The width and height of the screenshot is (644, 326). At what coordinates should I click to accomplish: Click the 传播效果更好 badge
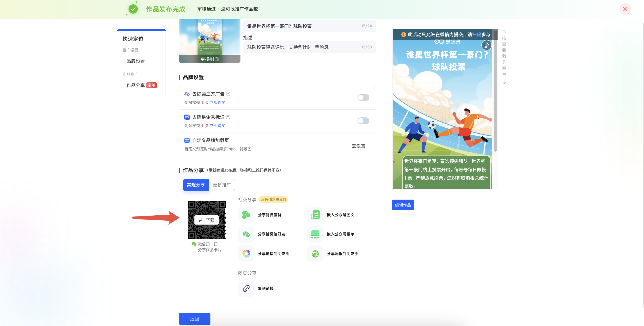[274, 199]
